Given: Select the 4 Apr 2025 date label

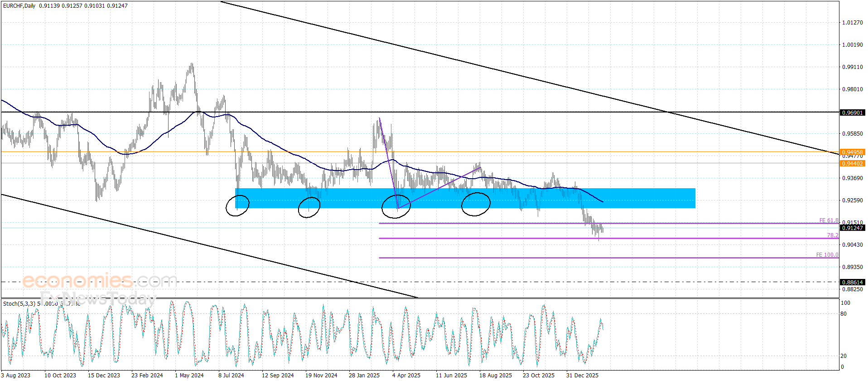Looking at the screenshot, I should (x=406, y=375).
